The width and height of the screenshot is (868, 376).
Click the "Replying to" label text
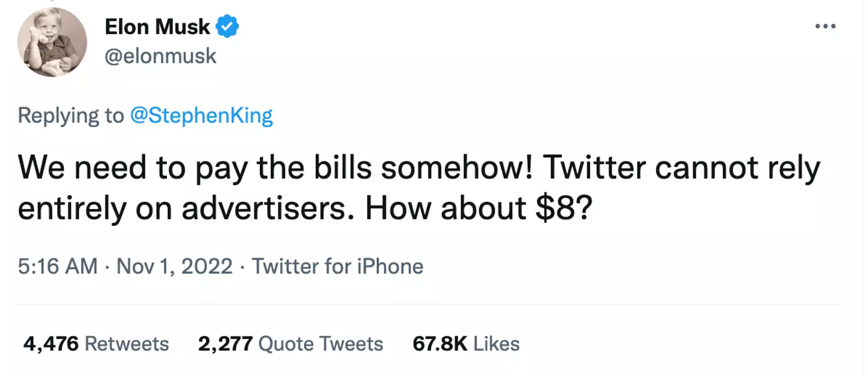click(71, 115)
